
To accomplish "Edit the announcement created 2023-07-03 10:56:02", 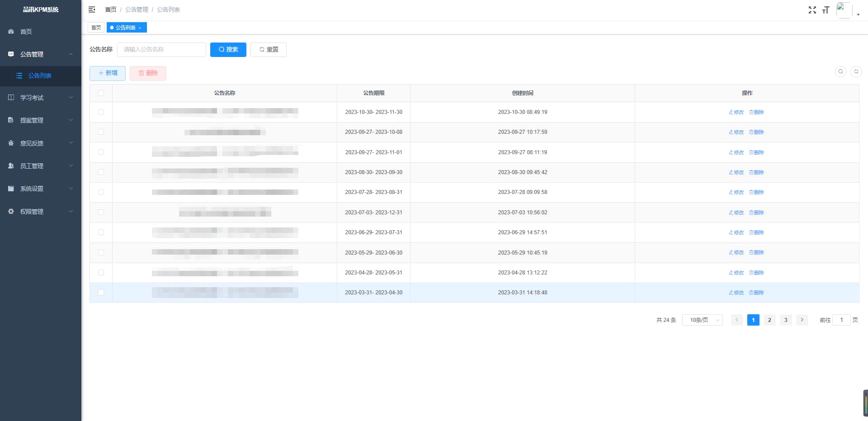I will click(736, 213).
